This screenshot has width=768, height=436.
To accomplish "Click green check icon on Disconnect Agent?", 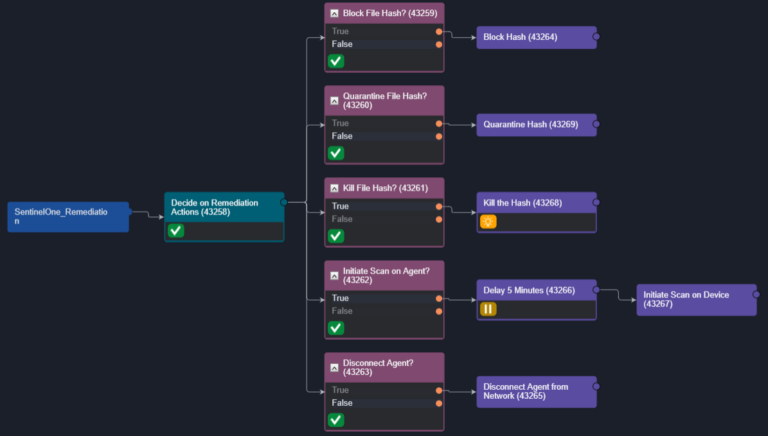I will [x=336, y=420].
